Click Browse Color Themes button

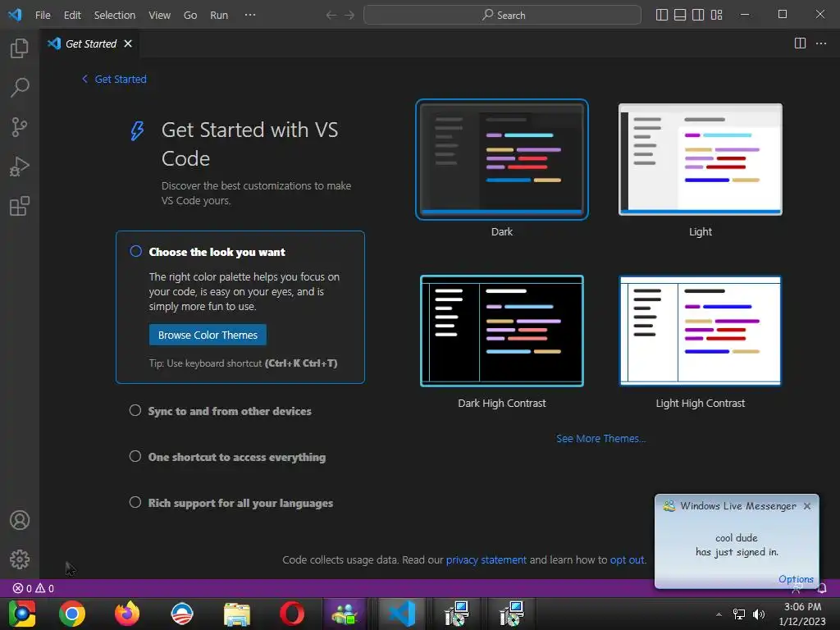(x=208, y=335)
